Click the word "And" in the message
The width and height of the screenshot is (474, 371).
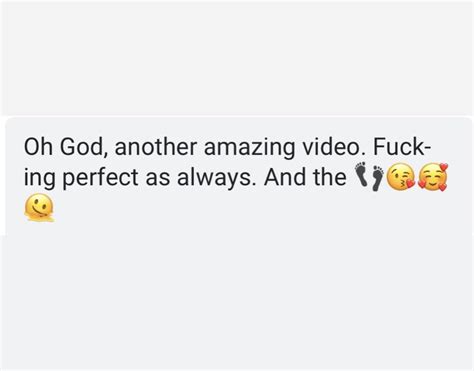click(x=286, y=177)
